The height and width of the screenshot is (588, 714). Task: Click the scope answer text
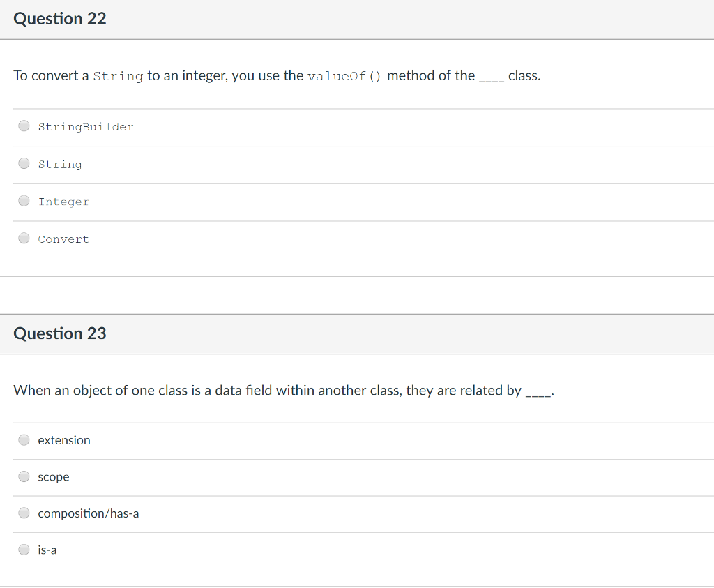(x=54, y=477)
